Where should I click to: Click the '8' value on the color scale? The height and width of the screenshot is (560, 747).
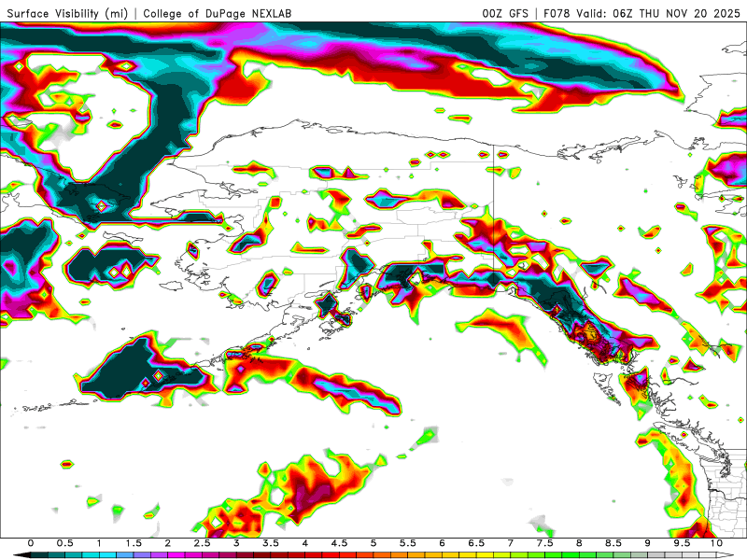579,543
